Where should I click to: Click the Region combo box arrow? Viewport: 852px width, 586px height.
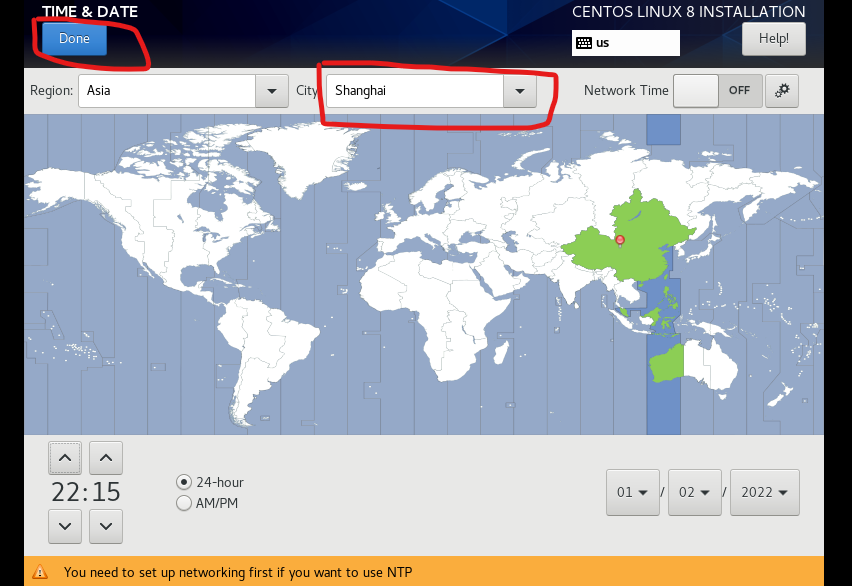point(272,91)
